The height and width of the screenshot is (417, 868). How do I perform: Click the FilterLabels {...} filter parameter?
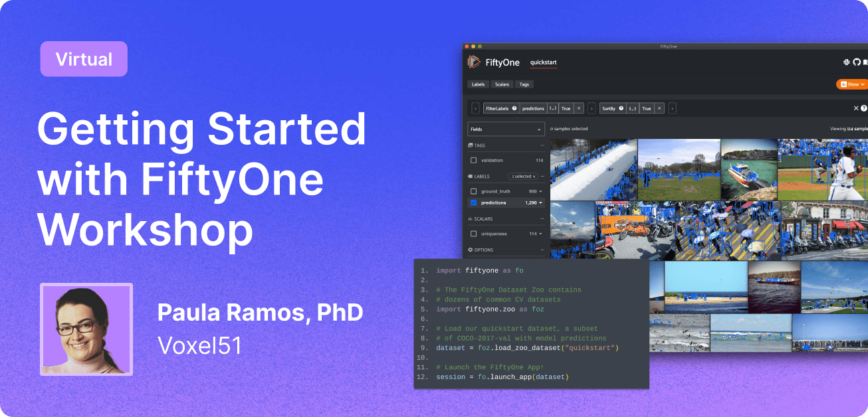click(x=553, y=108)
